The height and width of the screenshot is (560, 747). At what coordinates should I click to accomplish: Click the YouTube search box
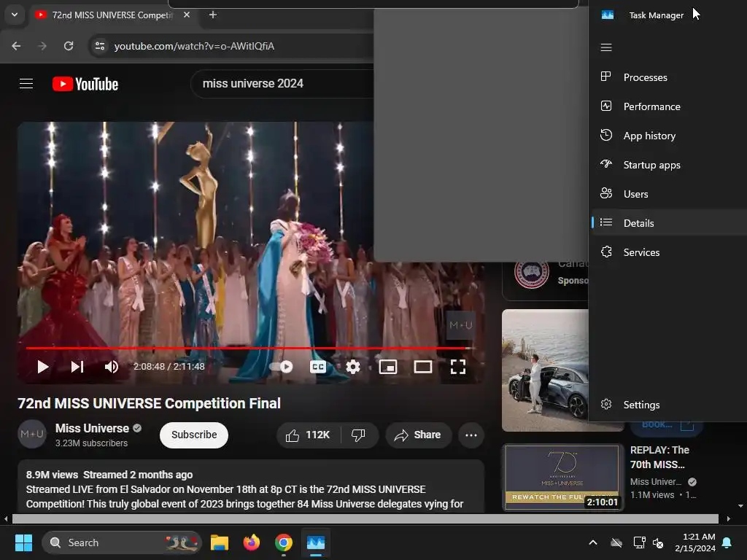(x=282, y=84)
